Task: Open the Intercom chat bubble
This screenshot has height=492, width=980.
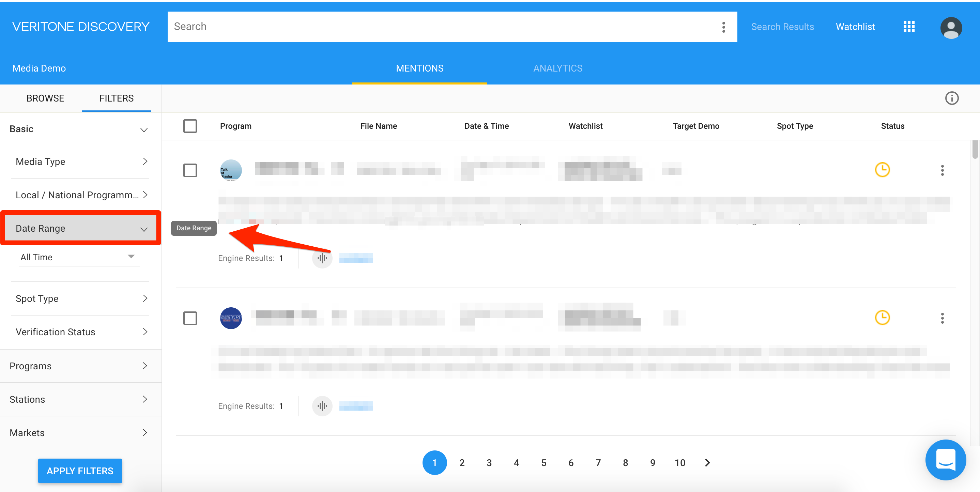Action: tap(946, 460)
